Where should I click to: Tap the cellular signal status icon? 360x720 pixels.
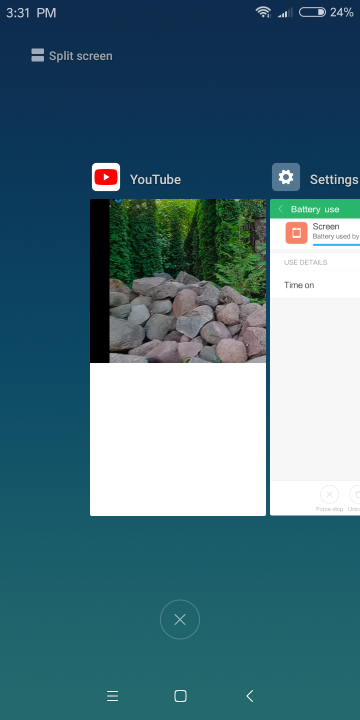[285, 13]
